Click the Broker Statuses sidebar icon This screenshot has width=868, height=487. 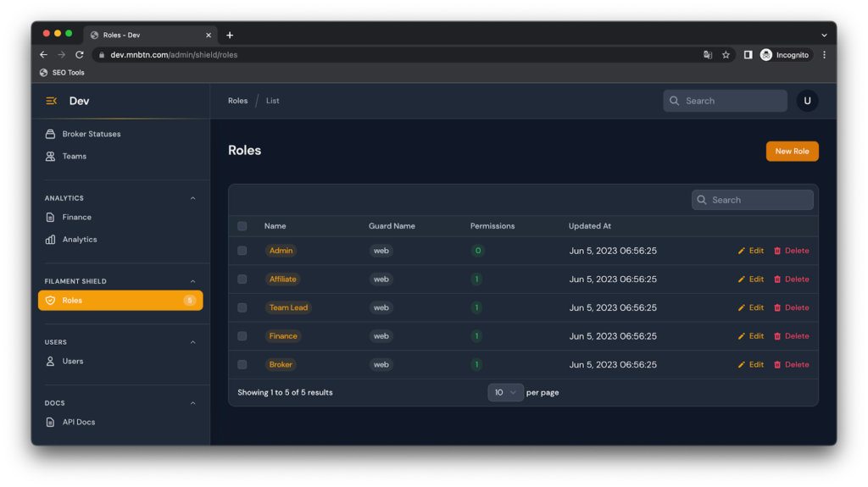51,134
